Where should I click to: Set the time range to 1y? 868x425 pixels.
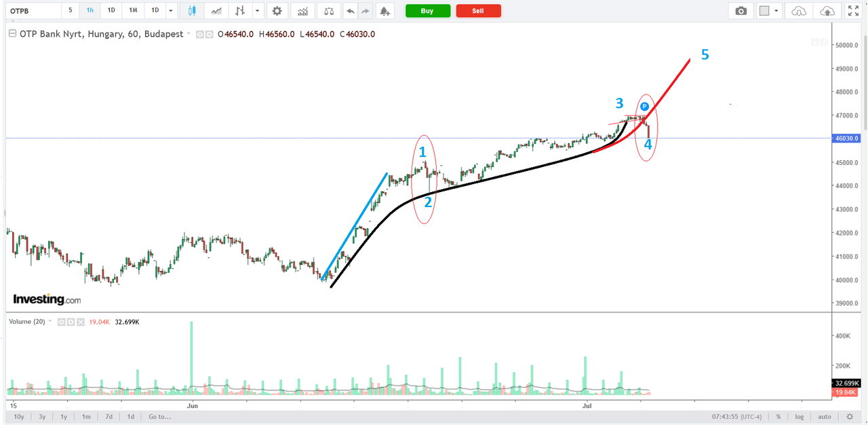[64, 417]
